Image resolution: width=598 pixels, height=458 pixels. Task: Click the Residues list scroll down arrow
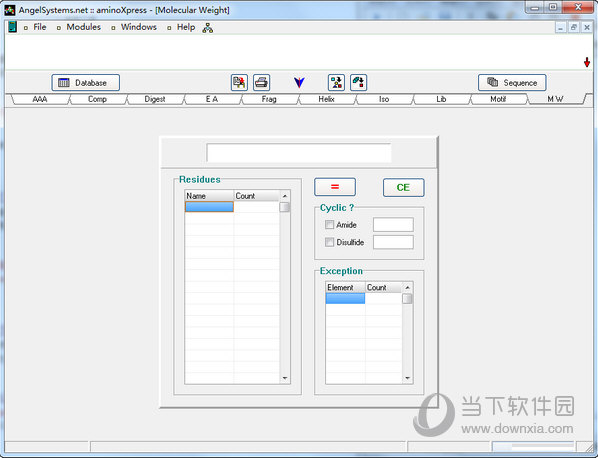285,378
